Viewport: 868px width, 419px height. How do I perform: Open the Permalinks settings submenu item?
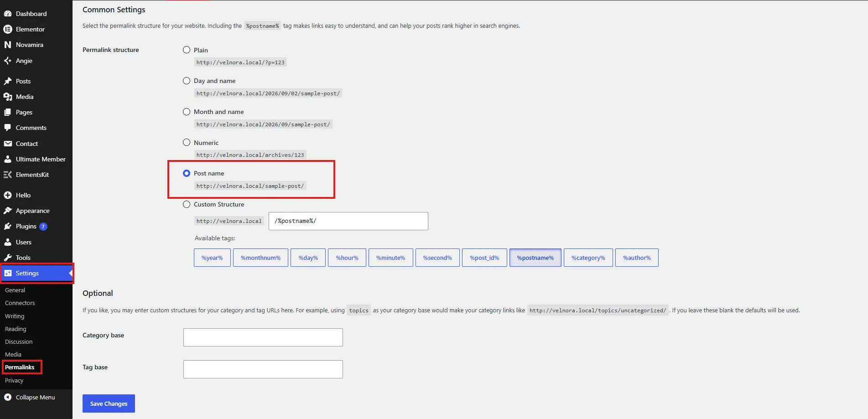click(x=20, y=367)
